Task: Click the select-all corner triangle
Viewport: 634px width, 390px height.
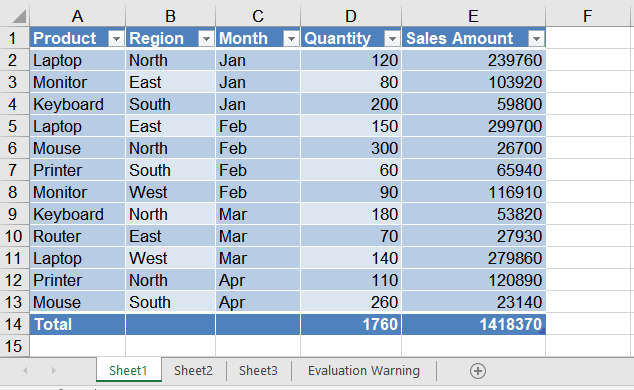Action: pyautogui.click(x=19, y=16)
